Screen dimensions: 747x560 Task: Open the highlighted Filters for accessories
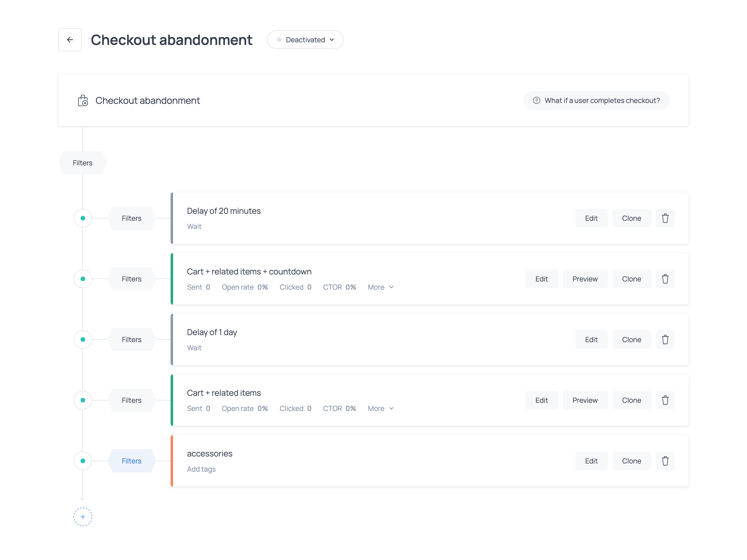pyautogui.click(x=131, y=461)
